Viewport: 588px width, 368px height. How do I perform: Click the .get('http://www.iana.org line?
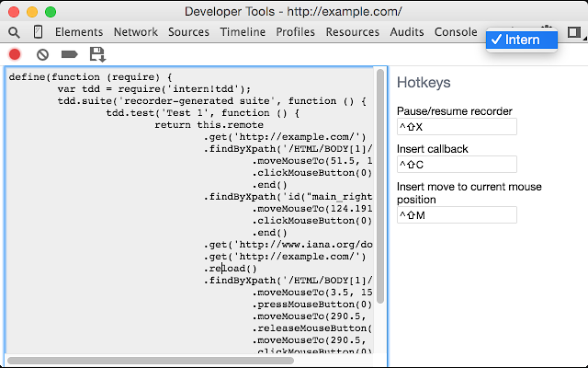pyautogui.click(x=288, y=245)
